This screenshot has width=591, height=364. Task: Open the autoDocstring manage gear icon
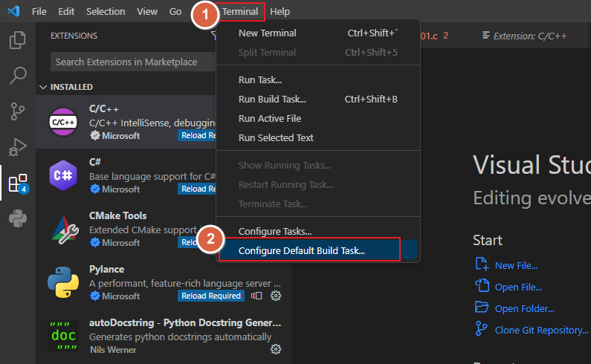pyautogui.click(x=276, y=349)
